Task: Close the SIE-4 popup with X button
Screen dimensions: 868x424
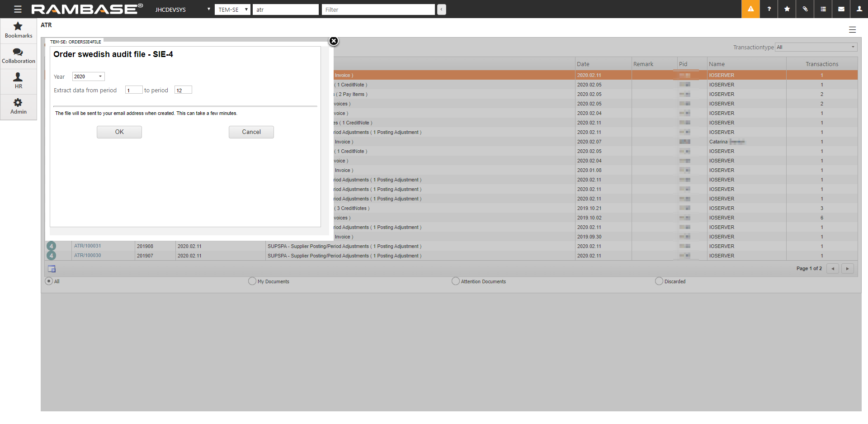Action: point(334,41)
